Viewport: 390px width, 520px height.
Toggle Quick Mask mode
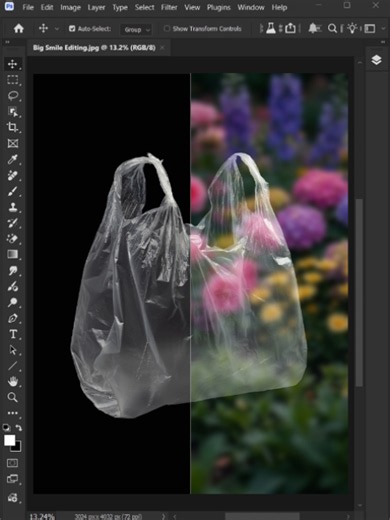click(x=13, y=463)
